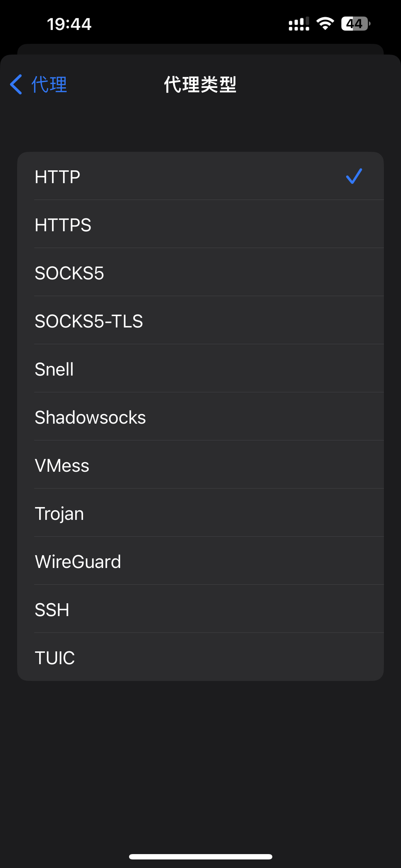
Task: Tap the Wi-Fi status icon
Action: 325,24
